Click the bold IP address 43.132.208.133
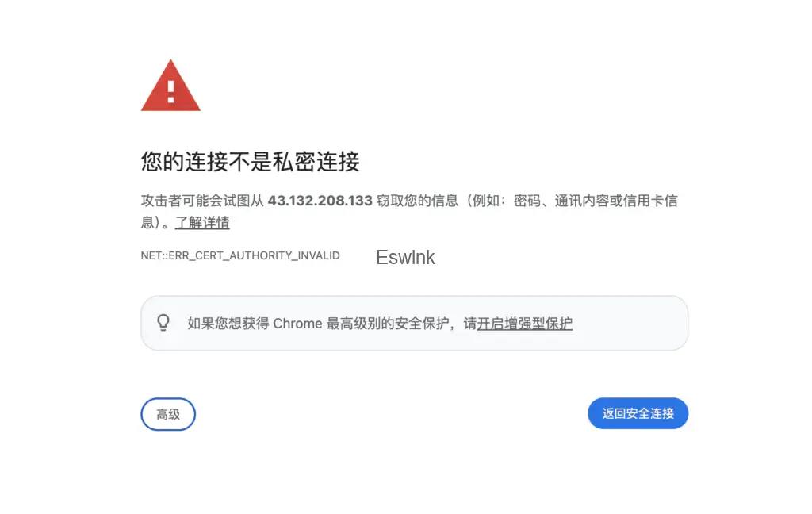 [320, 201]
